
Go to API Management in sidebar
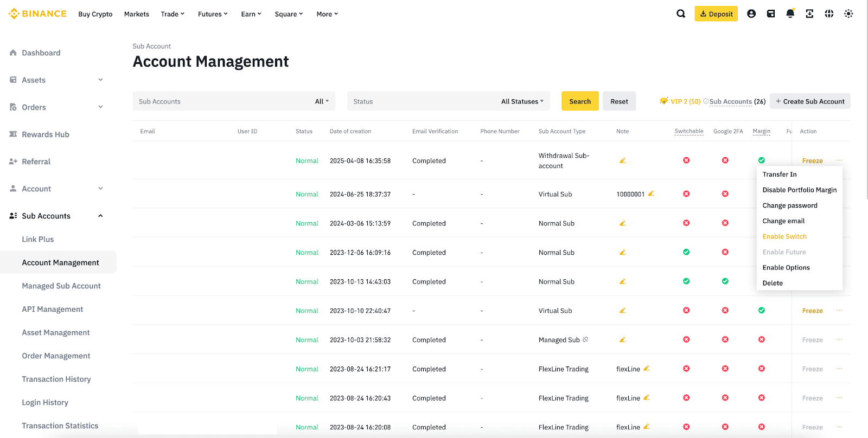[53, 310]
